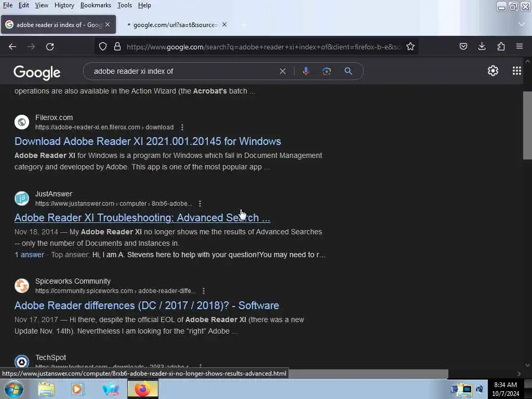The width and height of the screenshot is (532, 399).
Task: Click the Filerox.com site favicon
Action: pyautogui.click(x=22, y=122)
